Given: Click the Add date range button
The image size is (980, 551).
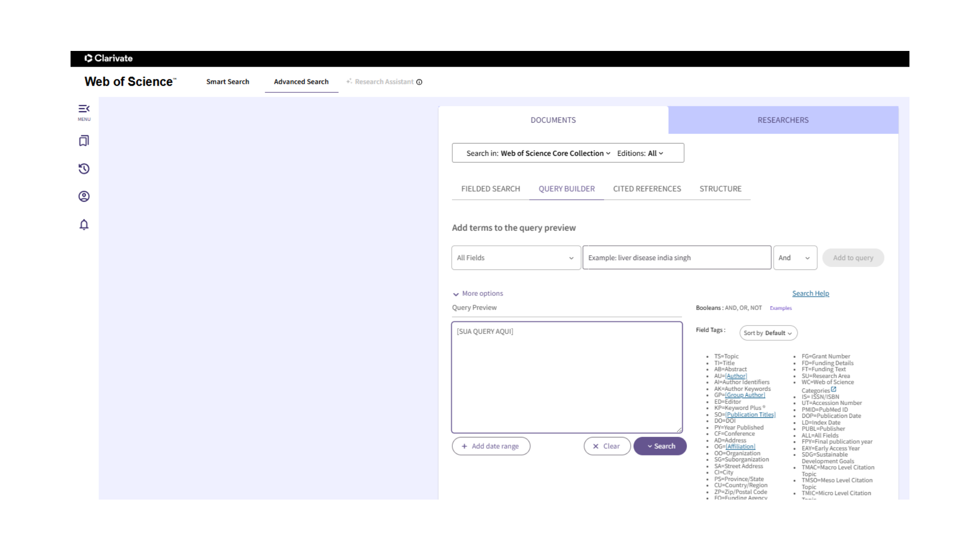Looking at the screenshot, I should pyautogui.click(x=491, y=446).
